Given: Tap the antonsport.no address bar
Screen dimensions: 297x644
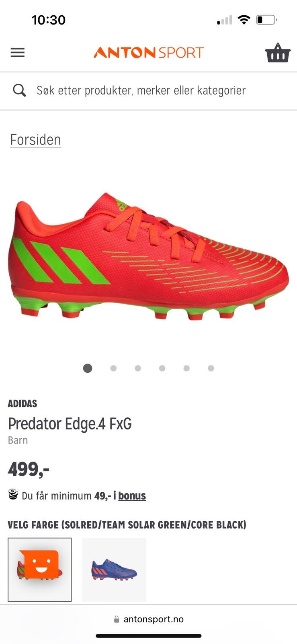Looking at the screenshot, I should pos(148,619).
